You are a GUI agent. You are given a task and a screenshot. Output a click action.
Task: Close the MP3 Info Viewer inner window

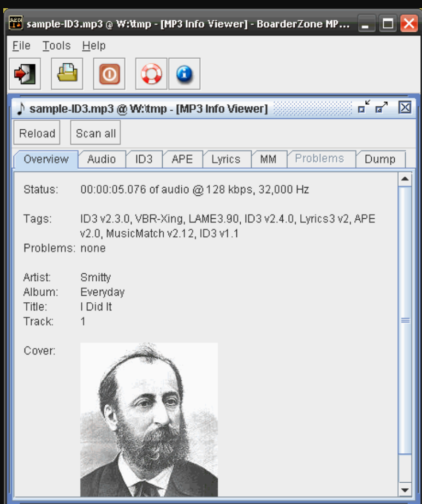[405, 107]
